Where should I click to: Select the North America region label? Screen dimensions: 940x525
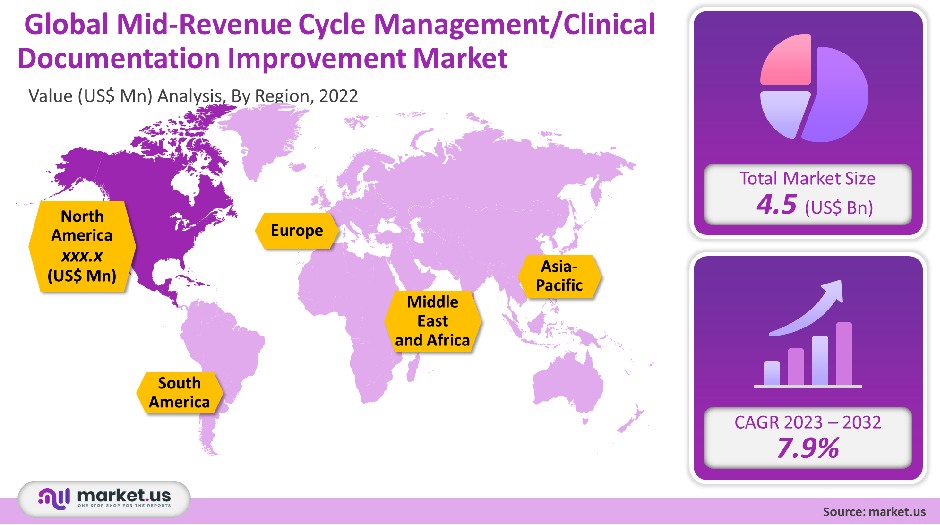tap(82, 246)
